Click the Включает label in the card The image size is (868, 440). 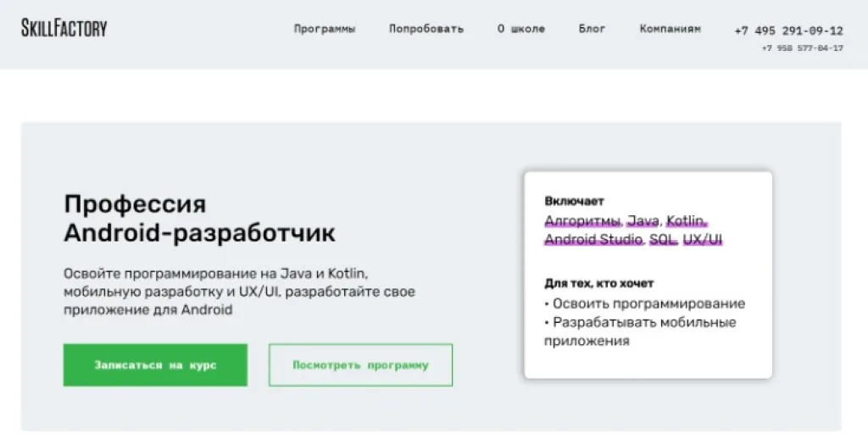[x=574, y=201]
